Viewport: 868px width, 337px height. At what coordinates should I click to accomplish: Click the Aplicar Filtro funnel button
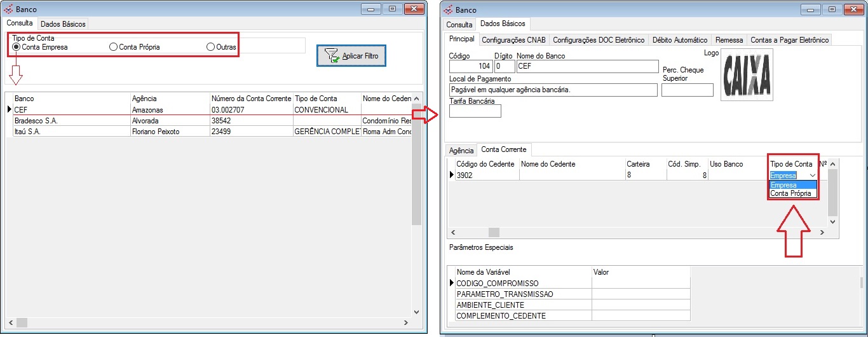350,56
